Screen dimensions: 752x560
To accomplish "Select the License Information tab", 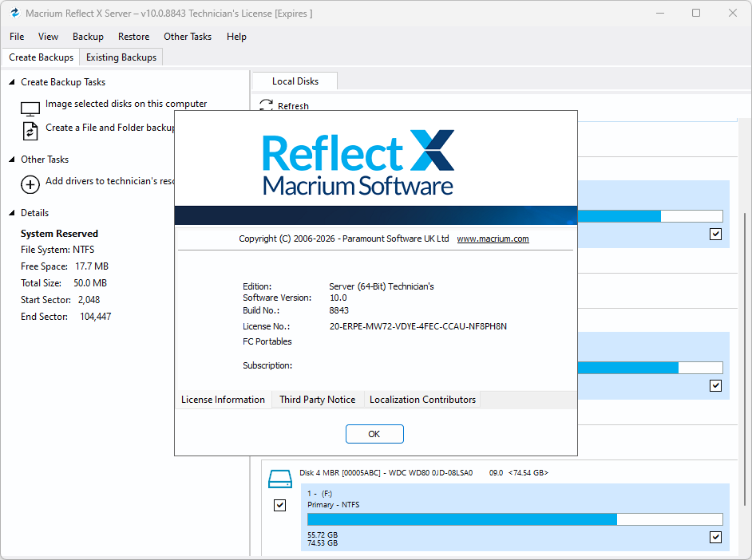I will click(x=223, y=400).
